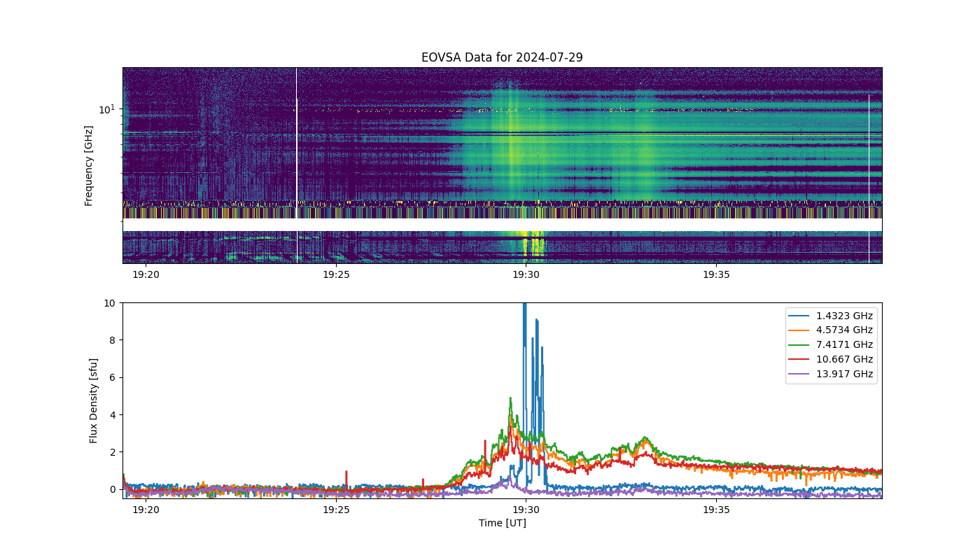Click the 10 y-axis tick of flux plot
This screenshot has width=980, height=560.
(110, 303)
